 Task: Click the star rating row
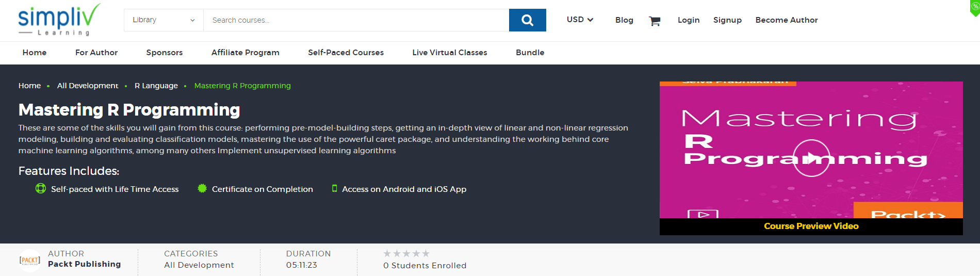click(x=406, y=253)
